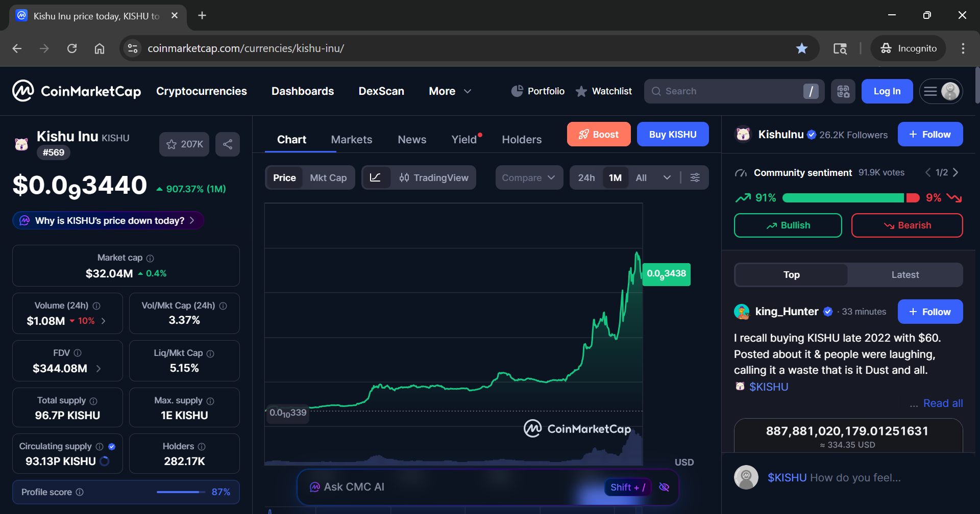Open 'Why is KISHU's price down today?'
This screenshot has width=980, height=514.
(108, 220)
